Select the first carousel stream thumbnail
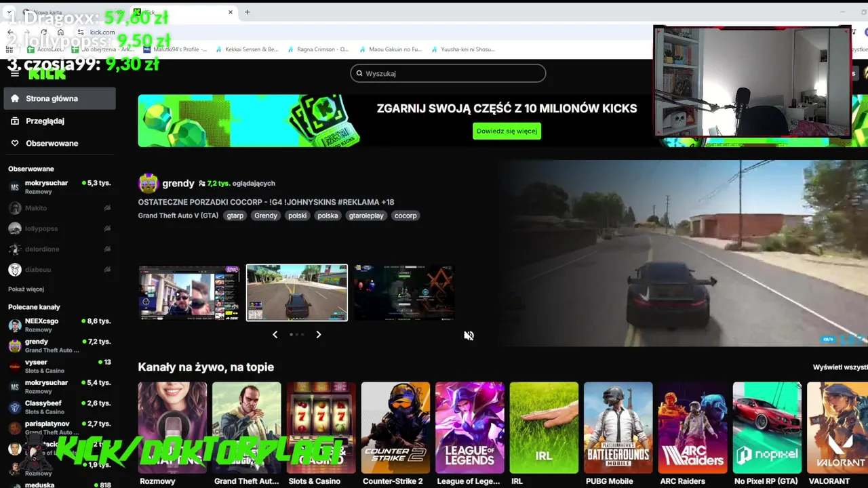The width and height of the screenshot is (868, 488). pos(189,293)
